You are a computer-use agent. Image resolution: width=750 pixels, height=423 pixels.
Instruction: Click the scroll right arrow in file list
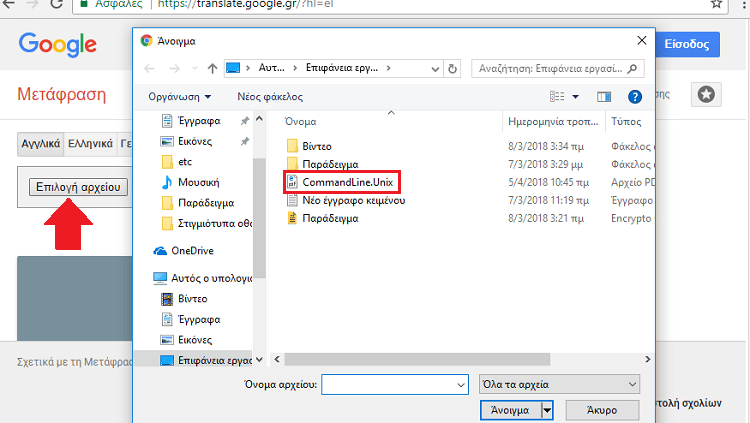pyautogui.click(x=648, y=359)
